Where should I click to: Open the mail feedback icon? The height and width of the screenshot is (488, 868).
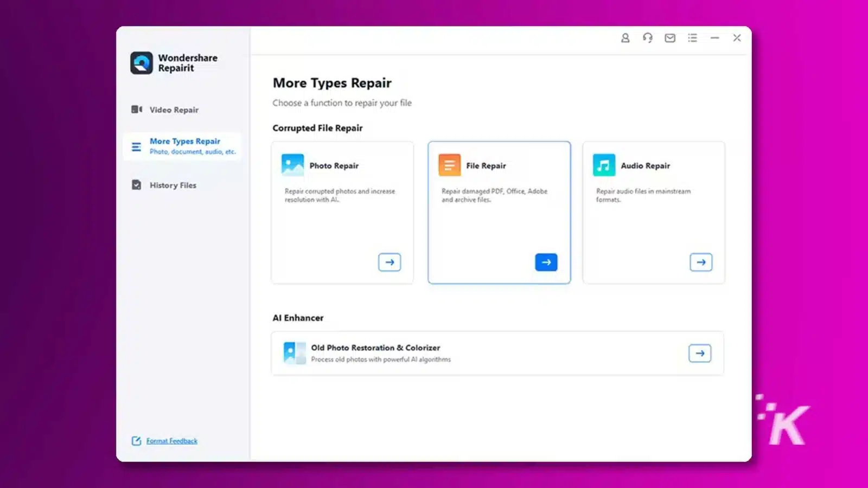[669, 38]
